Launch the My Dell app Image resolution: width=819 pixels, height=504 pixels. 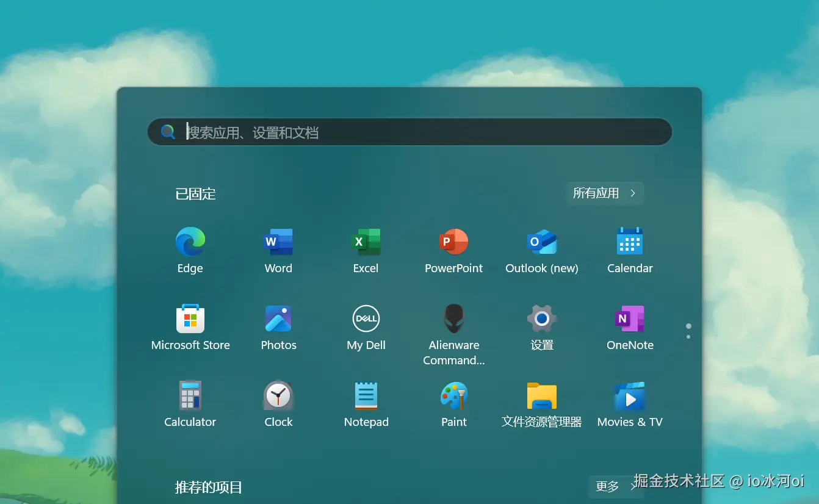[366, 319]
